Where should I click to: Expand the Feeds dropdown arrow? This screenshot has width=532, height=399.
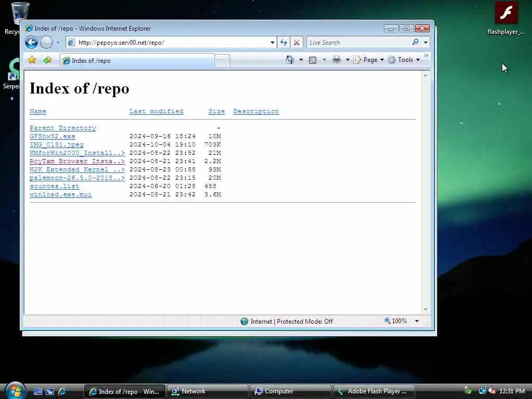pos(324,60)
